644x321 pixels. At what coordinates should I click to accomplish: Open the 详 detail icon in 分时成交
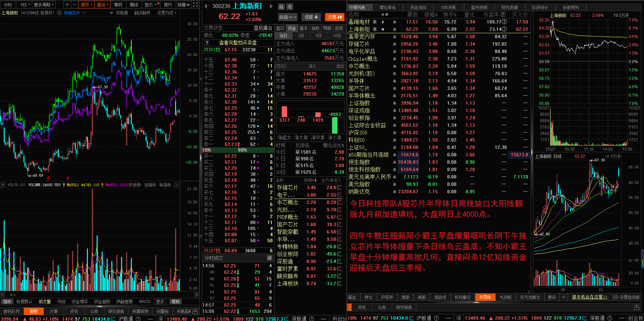point(269,258)
